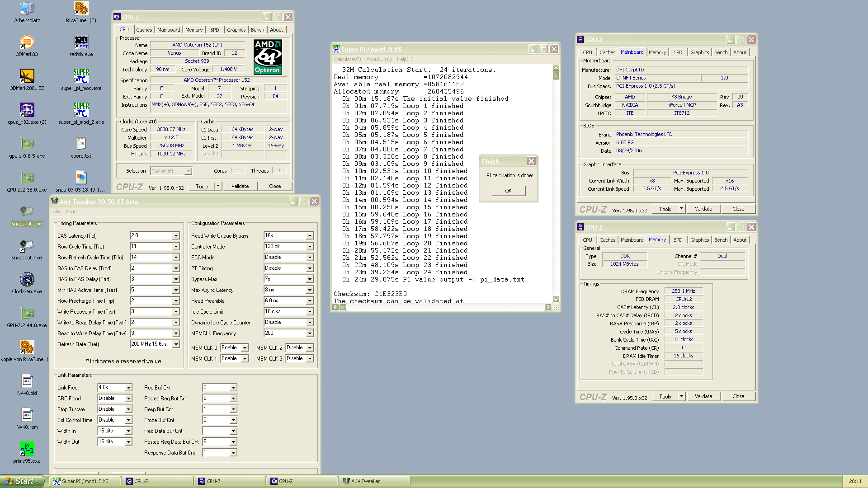
Task: Open File menu in A64 Tweaker
Action: click(x=56, y=211)
